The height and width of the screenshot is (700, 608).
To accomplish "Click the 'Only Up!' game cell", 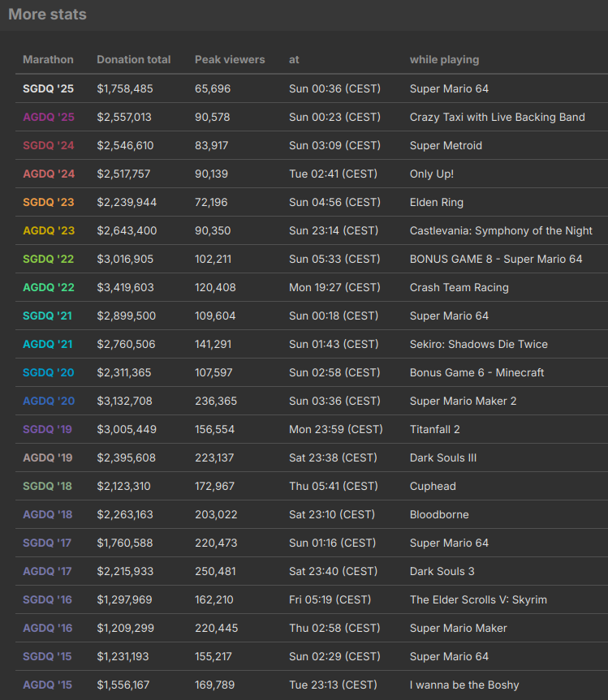I will click(432, 174).
